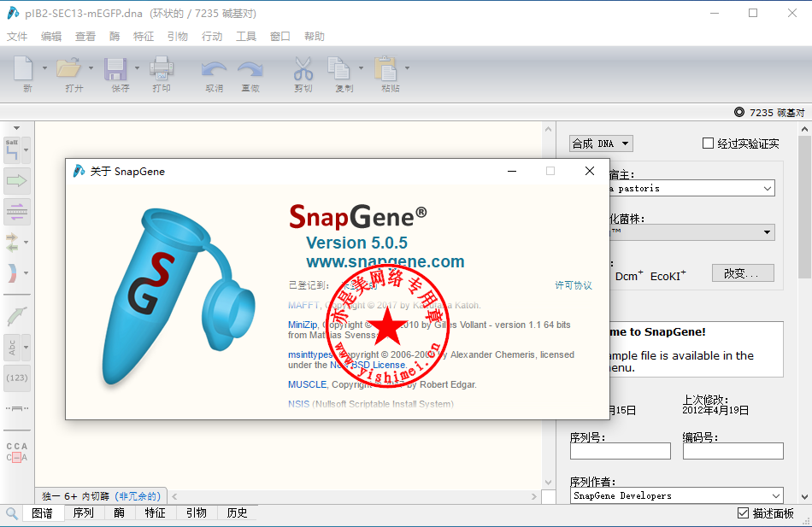This screenshot has height=527, width=812.
Task: Click the curved DNA color icon
Action: point(12,272)
